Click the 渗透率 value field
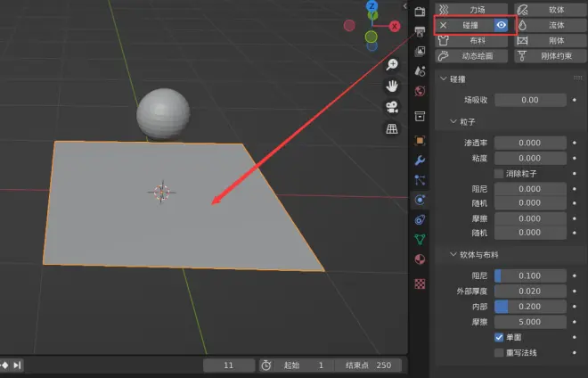 click(530, 143)
